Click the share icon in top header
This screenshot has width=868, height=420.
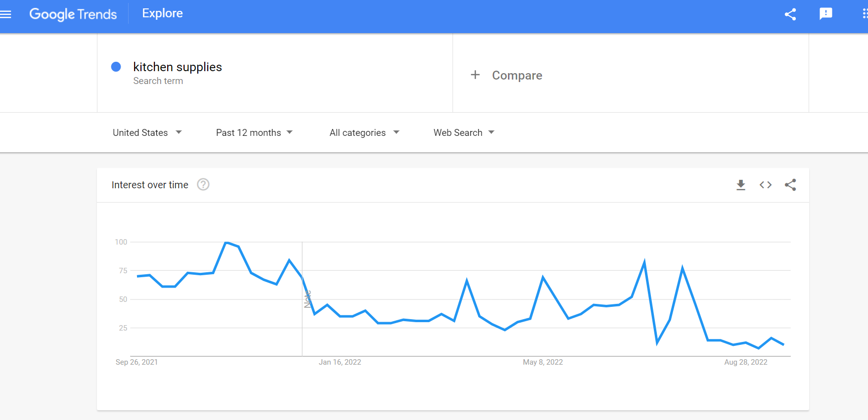790,14
